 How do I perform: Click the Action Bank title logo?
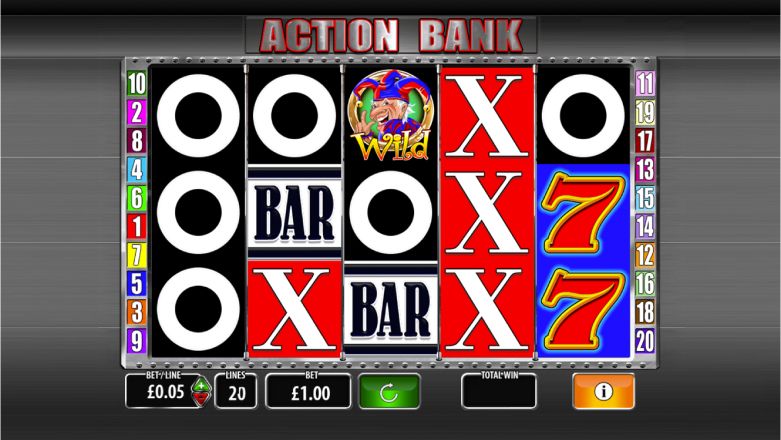click(x=391, y=35)
